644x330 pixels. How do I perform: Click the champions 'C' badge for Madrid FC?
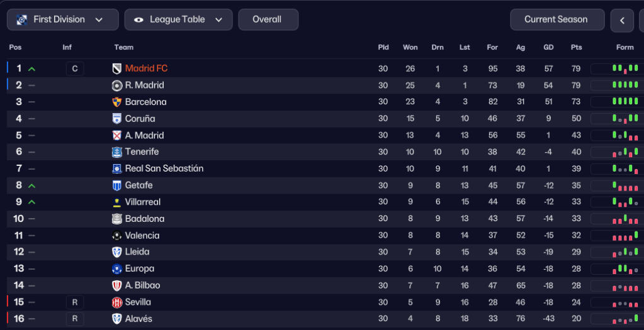[74, 69]
